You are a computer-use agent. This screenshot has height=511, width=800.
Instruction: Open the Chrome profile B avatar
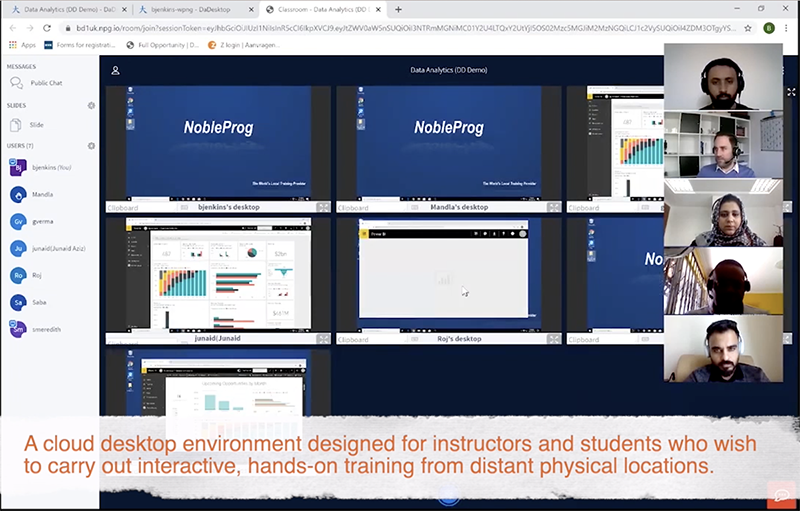[769, 28]
